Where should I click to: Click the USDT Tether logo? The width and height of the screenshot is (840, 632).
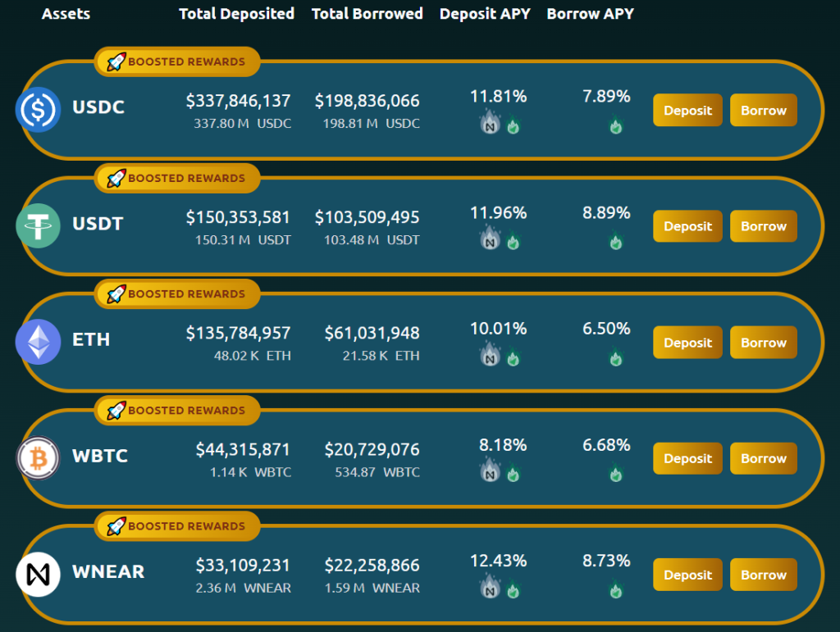[x=38, y=225]
